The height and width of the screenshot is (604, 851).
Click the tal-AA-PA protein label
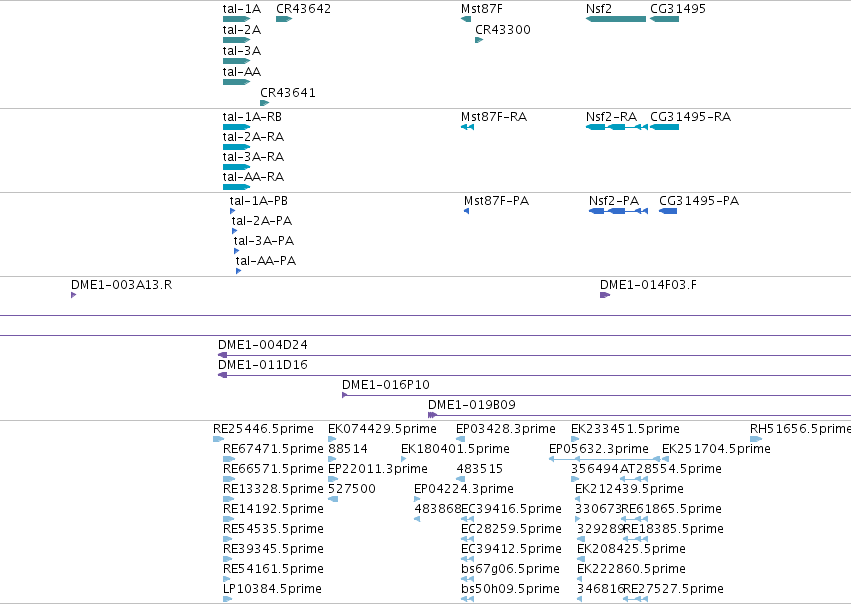[x=265, y=261]
